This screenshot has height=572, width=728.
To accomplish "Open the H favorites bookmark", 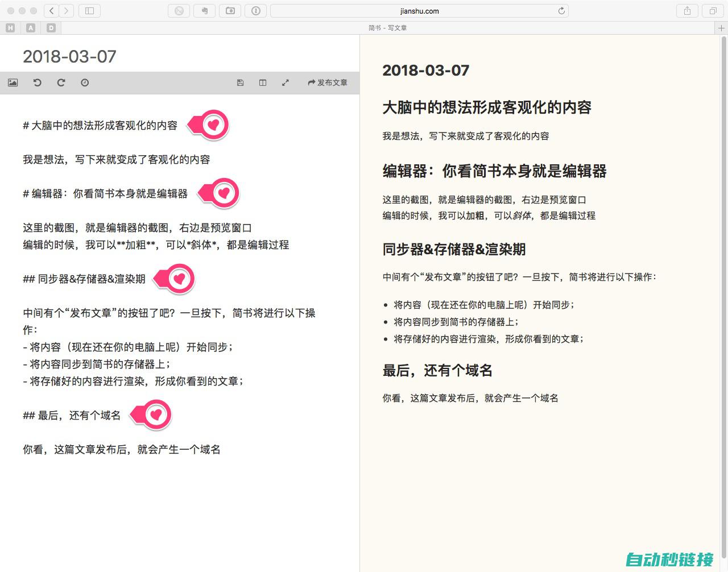I will (x=10, y=28).
